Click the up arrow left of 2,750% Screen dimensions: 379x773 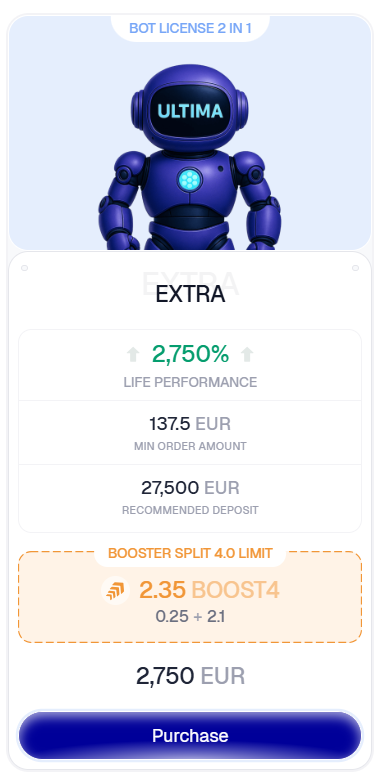(133, 354)
